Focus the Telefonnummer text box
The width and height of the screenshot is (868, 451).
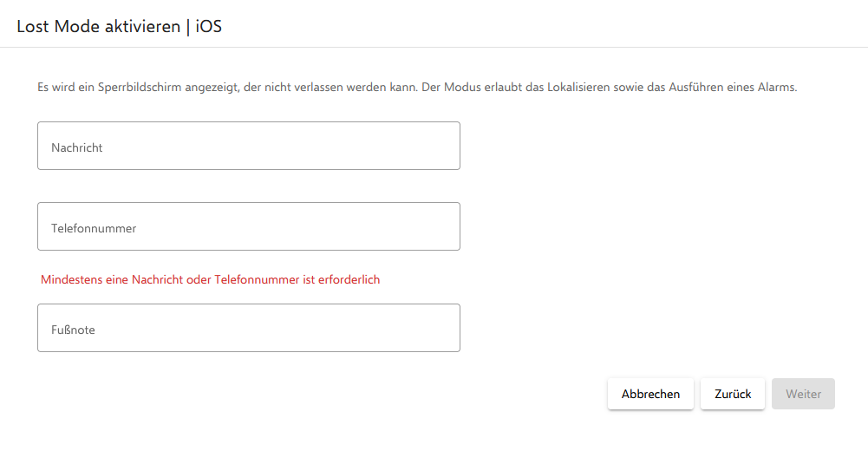pos(248,226)
